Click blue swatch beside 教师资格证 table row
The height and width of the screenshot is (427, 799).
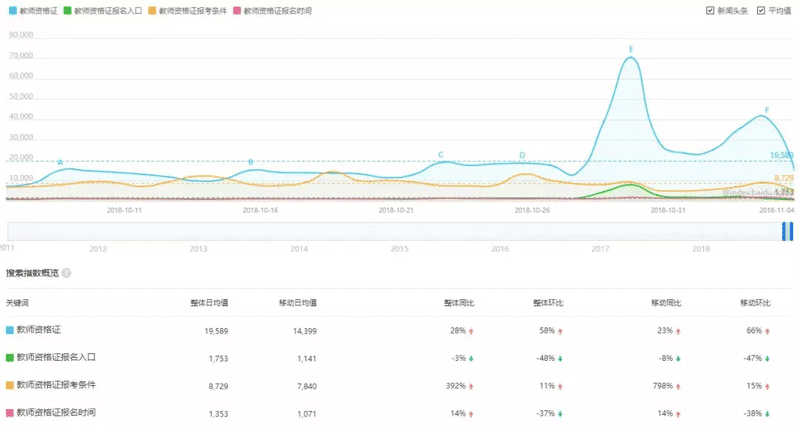(x=10, y=329)
